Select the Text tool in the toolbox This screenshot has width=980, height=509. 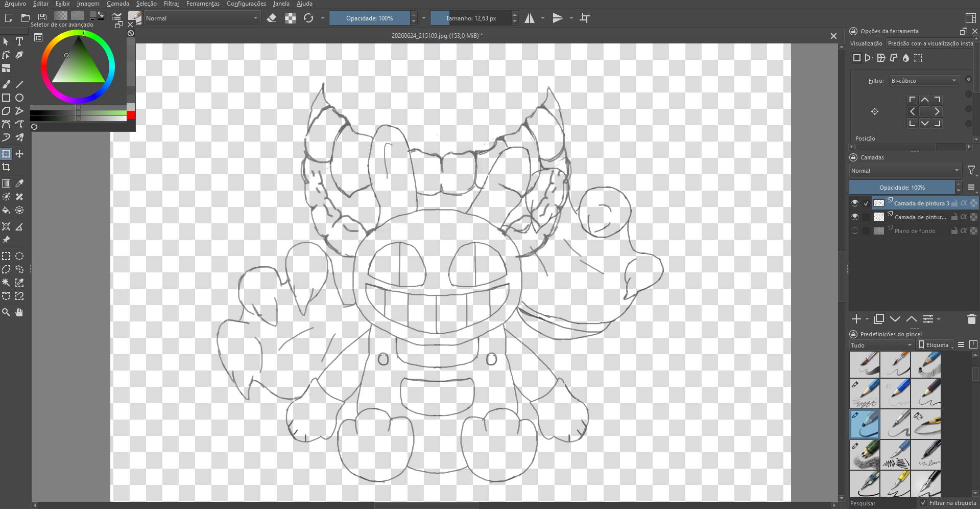pyautogui.click(x=19, y=41)
